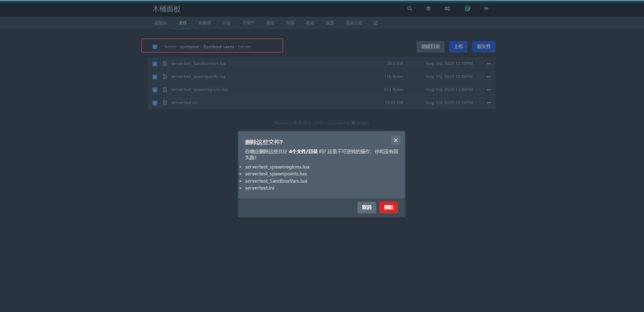Click file icon beside servertest.ini
Image resolution: width=644 pixels, height=312 pixels.
coord(165,103)
